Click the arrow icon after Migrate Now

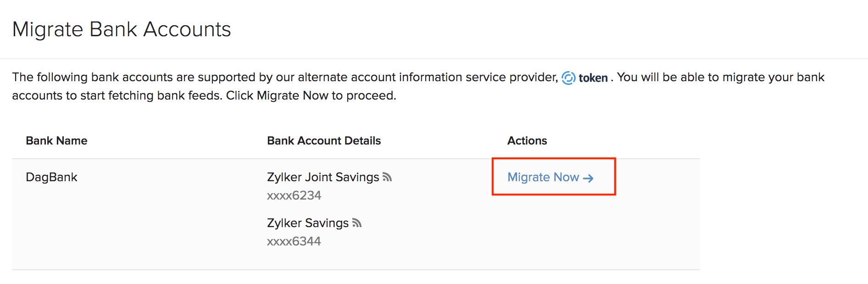pyautogui.click(x=588, y=178)
